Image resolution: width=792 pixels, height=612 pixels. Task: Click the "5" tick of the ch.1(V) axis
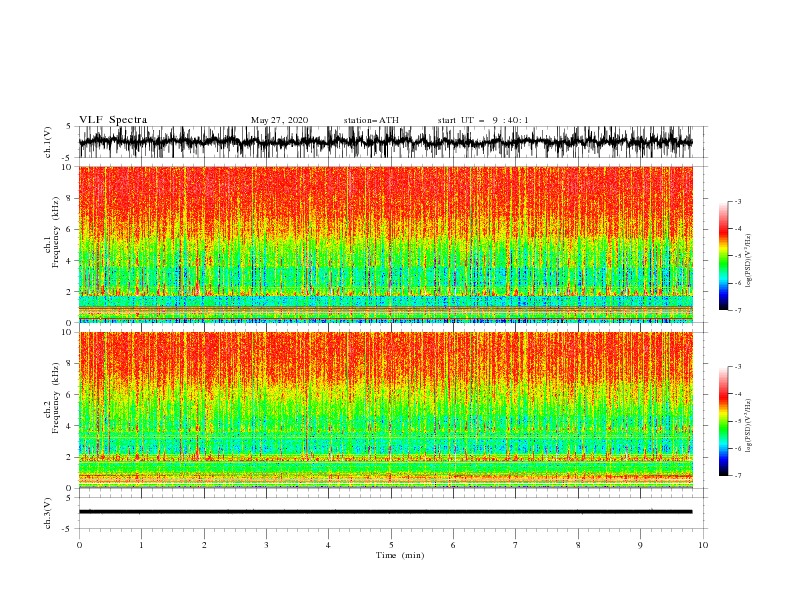69,126
